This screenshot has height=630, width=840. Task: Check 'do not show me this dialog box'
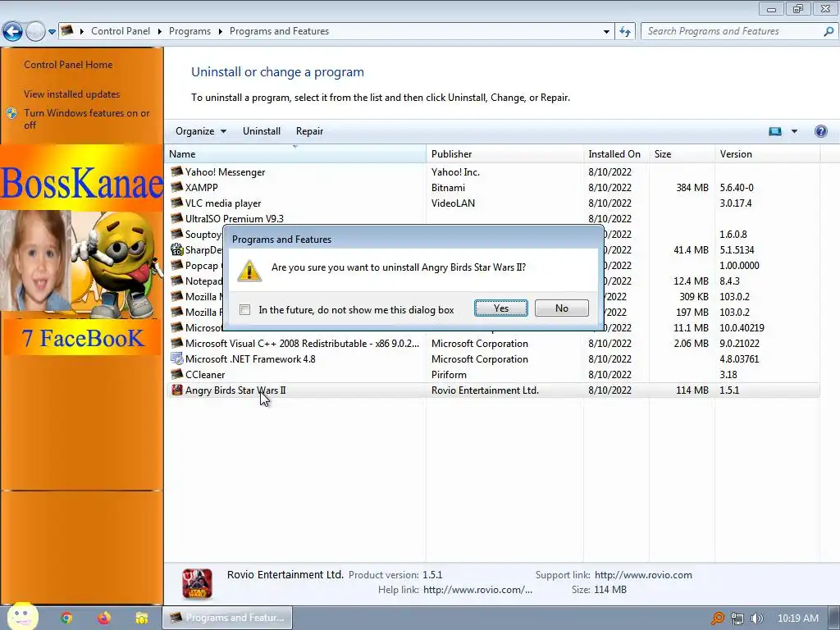click(244, 309)
